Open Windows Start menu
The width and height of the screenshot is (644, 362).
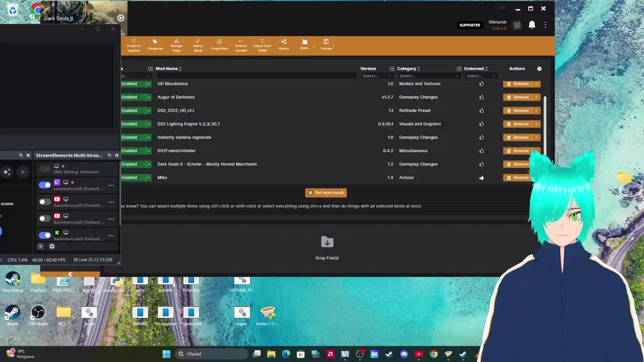pyautogui.click(x=167, y=354)
